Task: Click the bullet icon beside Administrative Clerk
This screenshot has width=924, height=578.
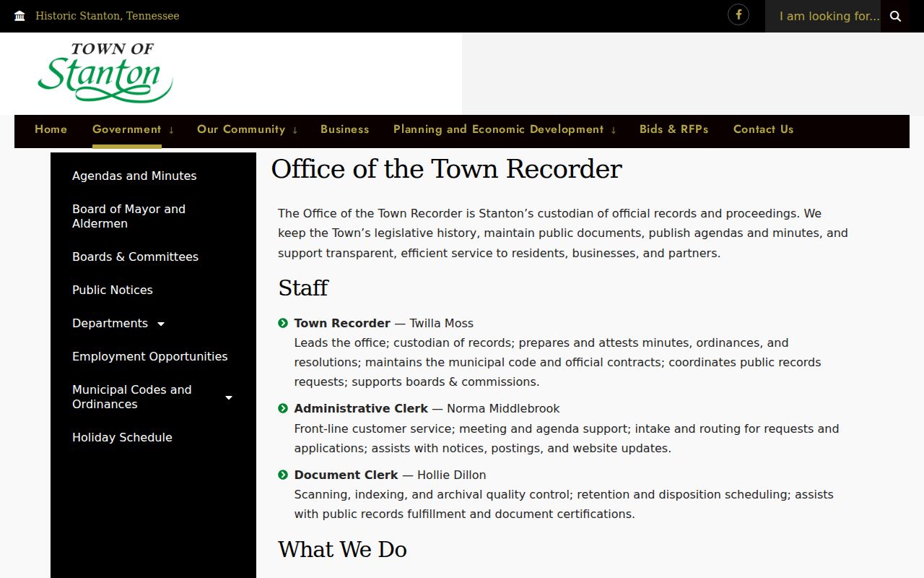Action: pos(283,408)
